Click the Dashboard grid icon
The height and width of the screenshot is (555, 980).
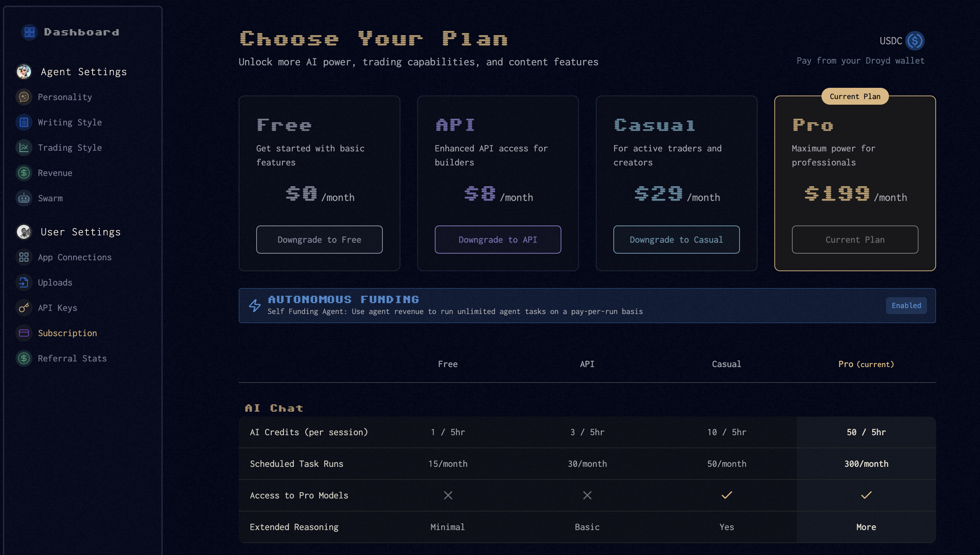(x=30, y=32)
